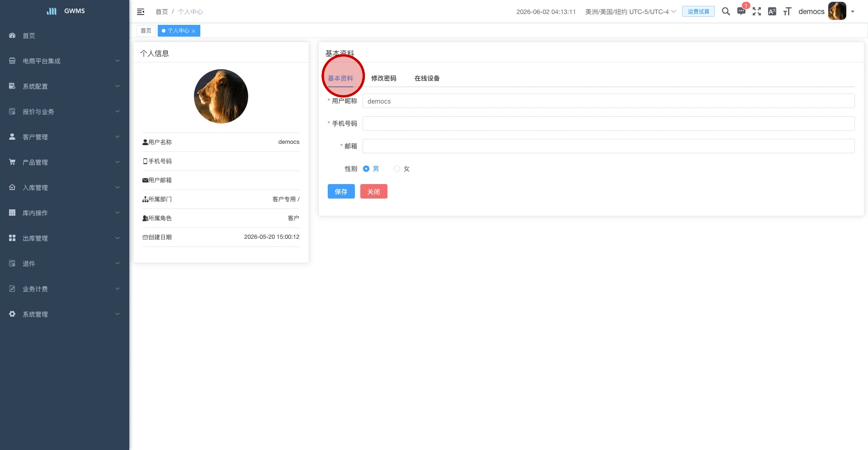The height and width of the screenshot is (450, 868).
Task: Click the 所属角色 value 客户
Action: (293, 218)
